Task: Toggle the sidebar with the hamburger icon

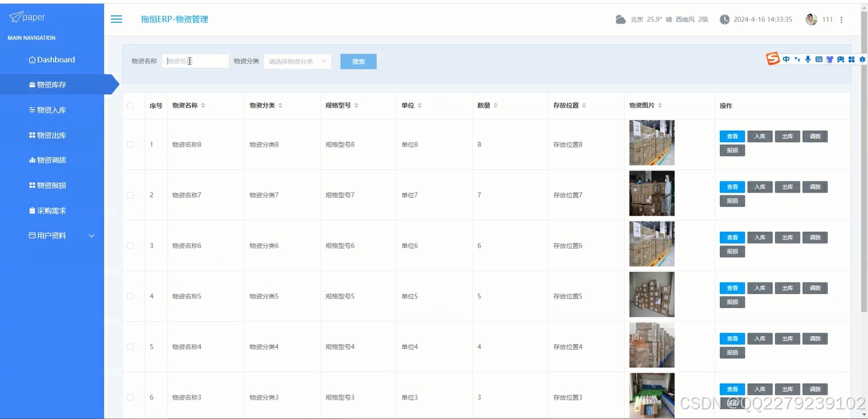Action: click(116, 19)
